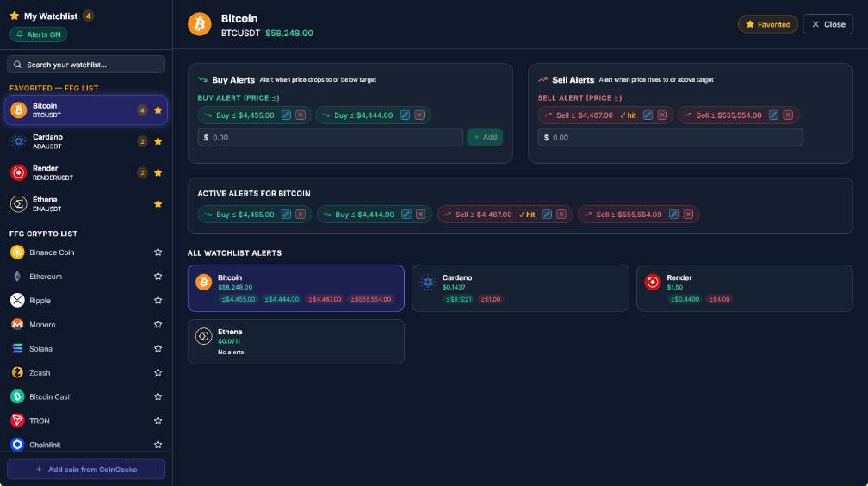Remove Buy ≤ $4,455.00 under Active Alerts for Bitcoin

click(x=301, y=215)
